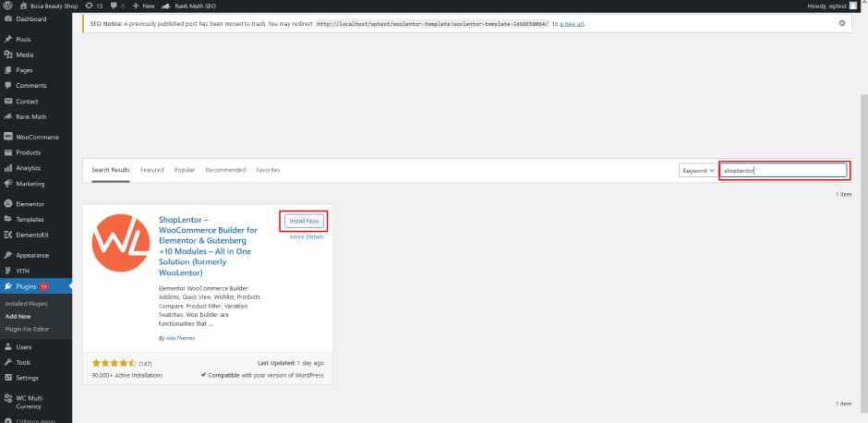Open Appearance brush icon
Viewport: 868px width, 423px height.
point(7,255)
